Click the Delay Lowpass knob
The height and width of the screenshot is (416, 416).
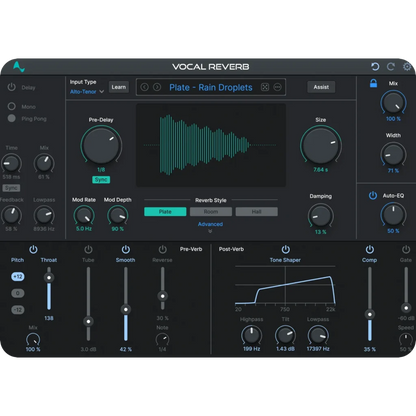click(44, 215)
